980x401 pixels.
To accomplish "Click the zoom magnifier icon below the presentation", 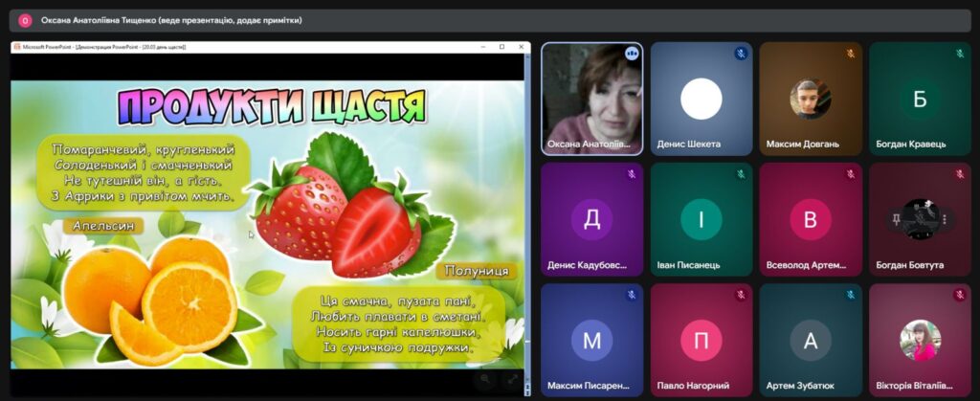I will click(x=486, y=379).
